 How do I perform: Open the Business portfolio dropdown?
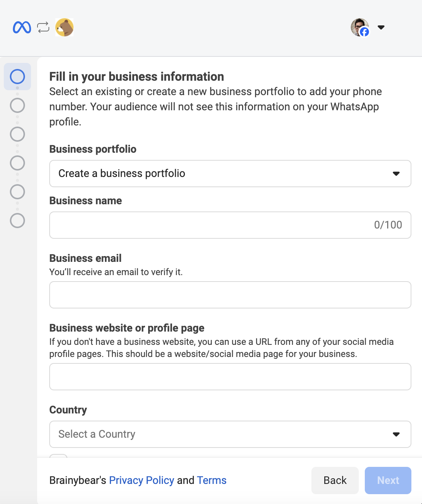pos(230,174)
